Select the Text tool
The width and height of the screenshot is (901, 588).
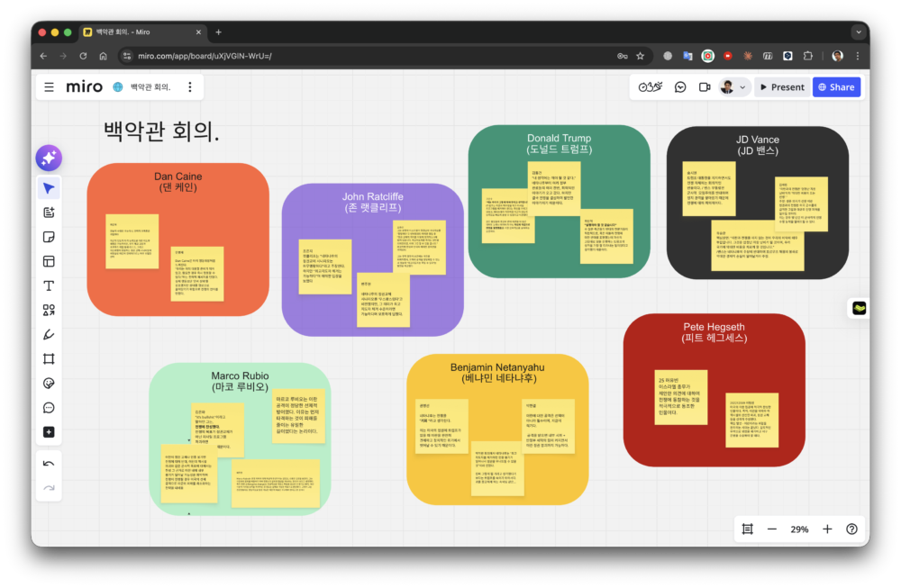(x=49, y=285)
